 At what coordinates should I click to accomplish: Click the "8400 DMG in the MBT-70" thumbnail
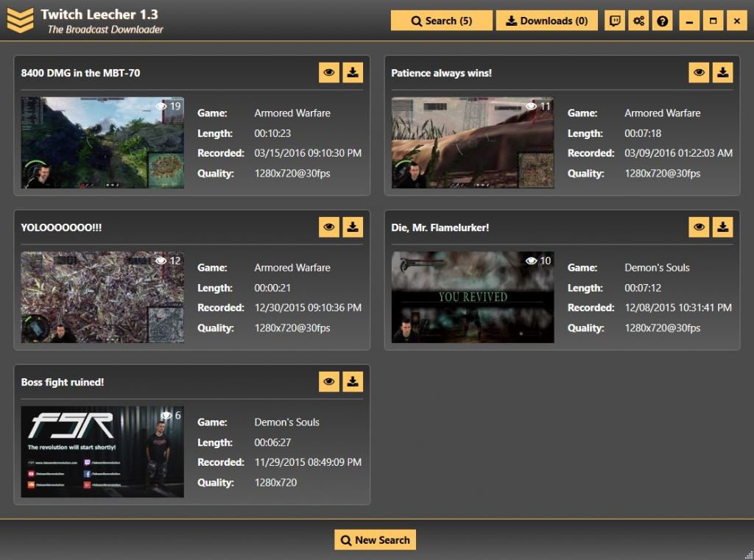coord(102,143)
